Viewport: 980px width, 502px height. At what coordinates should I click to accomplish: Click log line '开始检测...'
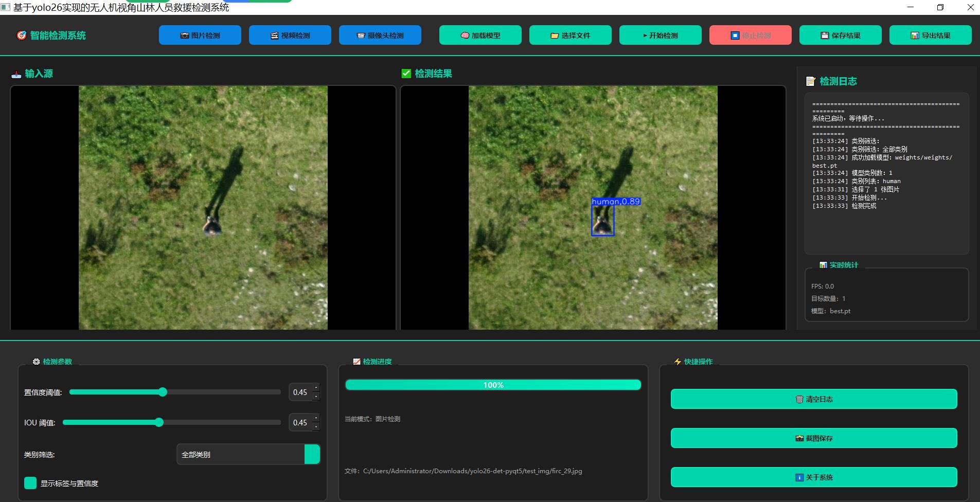[850, 198]
